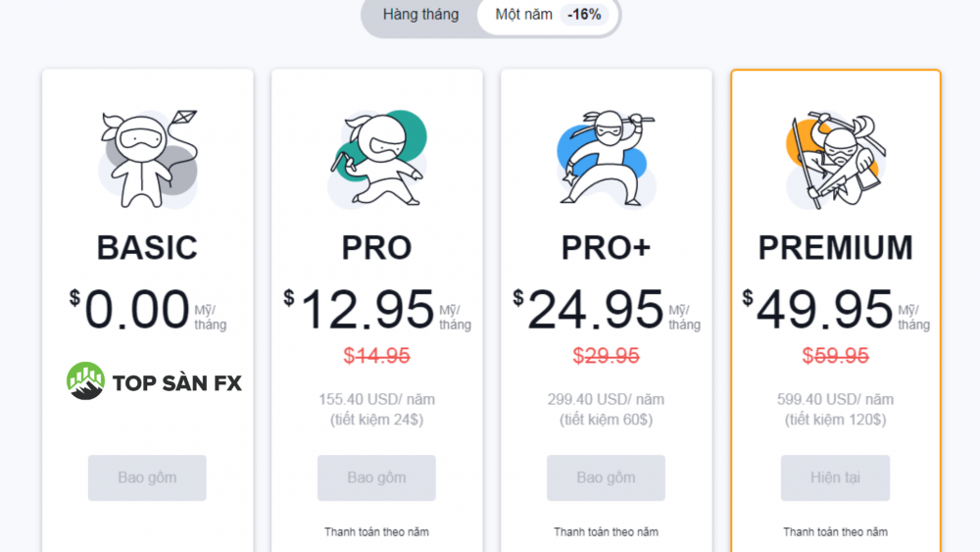Click Thanh toán theo năm under Pro
This screenshot has width=980, height=552.
pos(376,532)
